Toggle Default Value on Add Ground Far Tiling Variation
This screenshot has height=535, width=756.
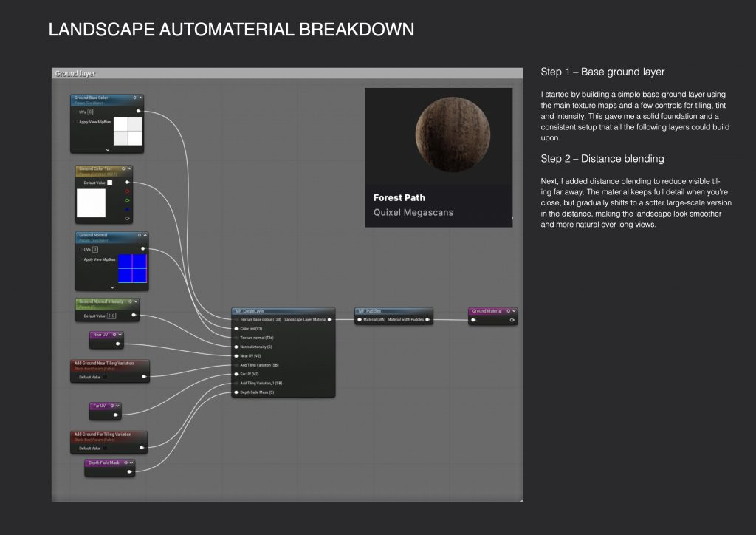click(x=105, y=448)
